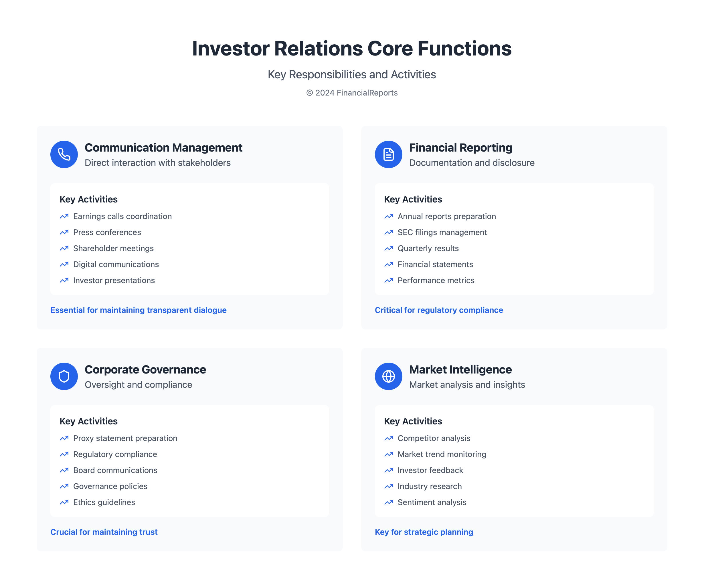Select the Market Intelligence card title

[460, 370]
